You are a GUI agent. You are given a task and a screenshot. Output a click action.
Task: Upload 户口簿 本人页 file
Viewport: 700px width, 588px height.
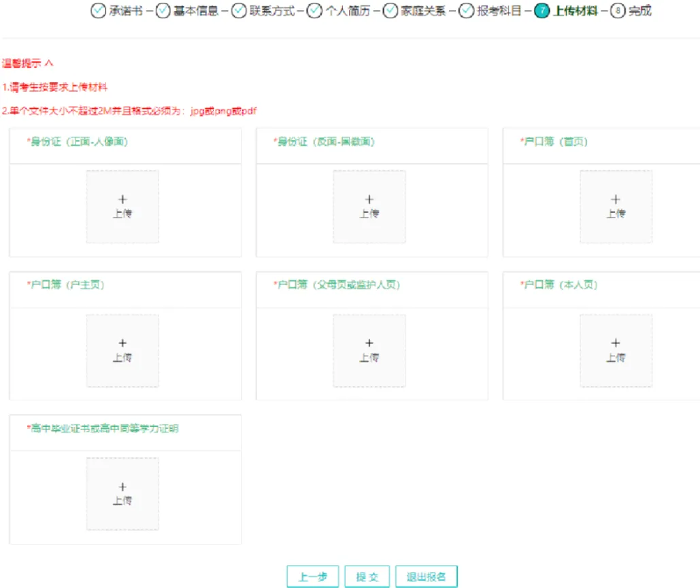click(x=616, y=351)
